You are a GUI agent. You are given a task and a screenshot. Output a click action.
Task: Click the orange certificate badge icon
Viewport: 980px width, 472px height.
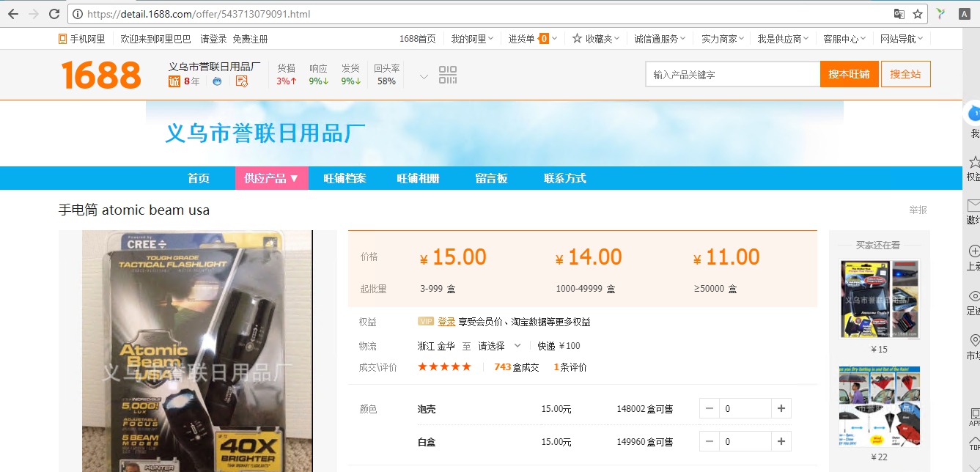pos(242,81)
